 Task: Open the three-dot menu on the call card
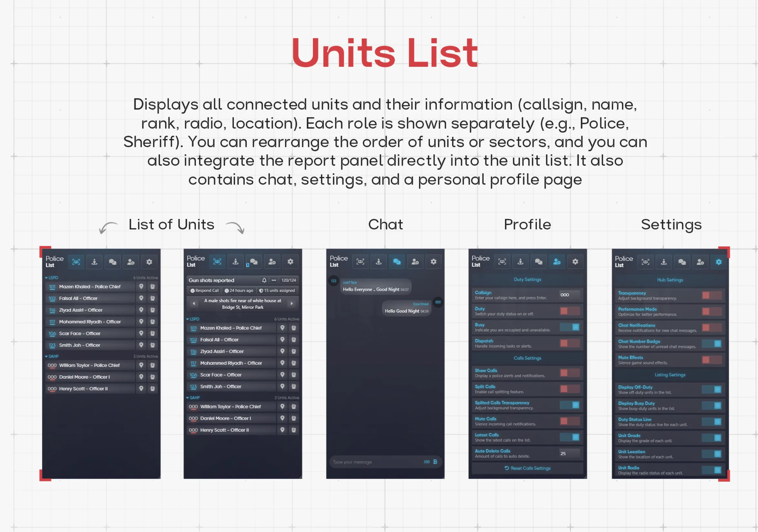(x=274, y=280)
